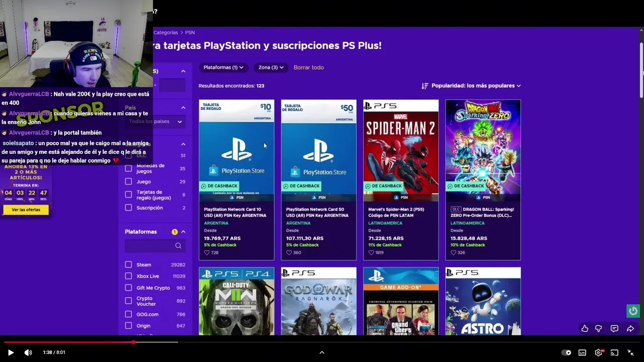The height and width of the screenshot is (362, 644).
Task: Like the video with thumbs up
Action: (585, 328)
